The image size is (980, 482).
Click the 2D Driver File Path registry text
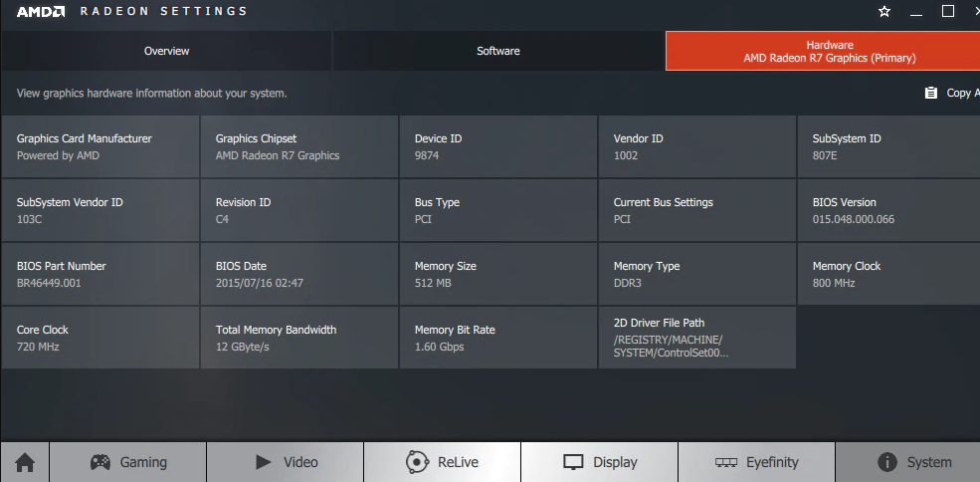[671, 346]
